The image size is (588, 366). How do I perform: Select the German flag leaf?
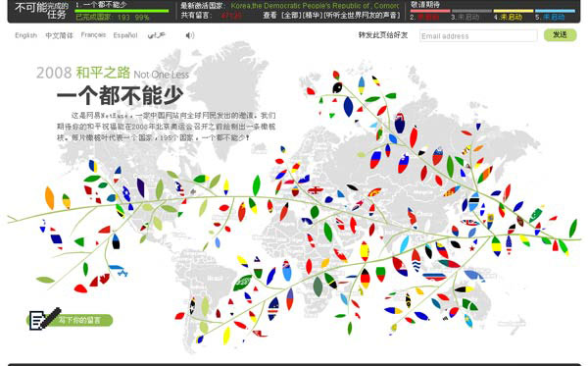365,279
